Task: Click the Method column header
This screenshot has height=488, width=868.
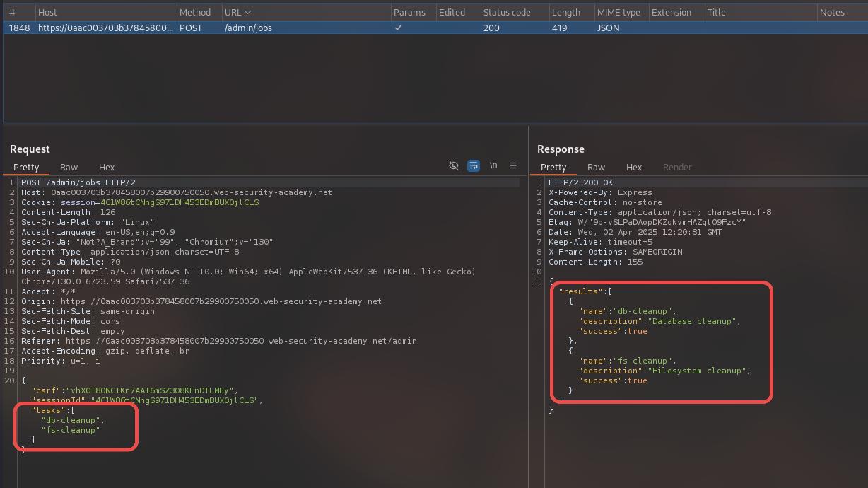Action: (195, 13)
